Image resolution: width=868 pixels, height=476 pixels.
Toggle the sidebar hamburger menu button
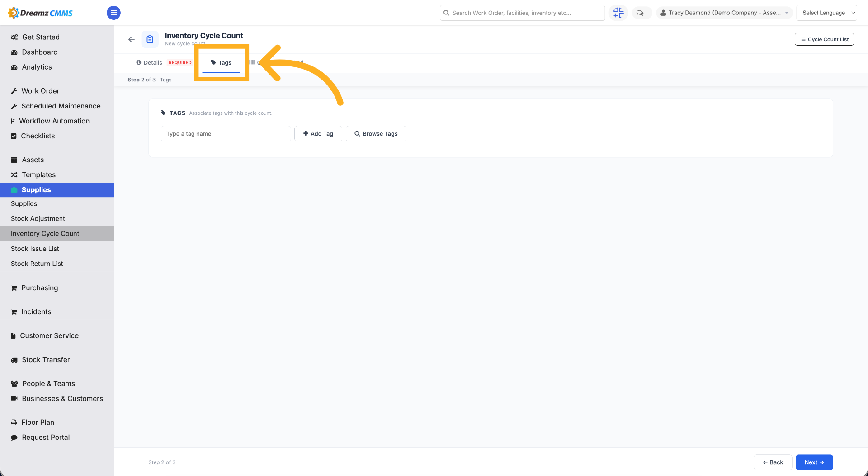pyautogui.click(x=113, y=13)
